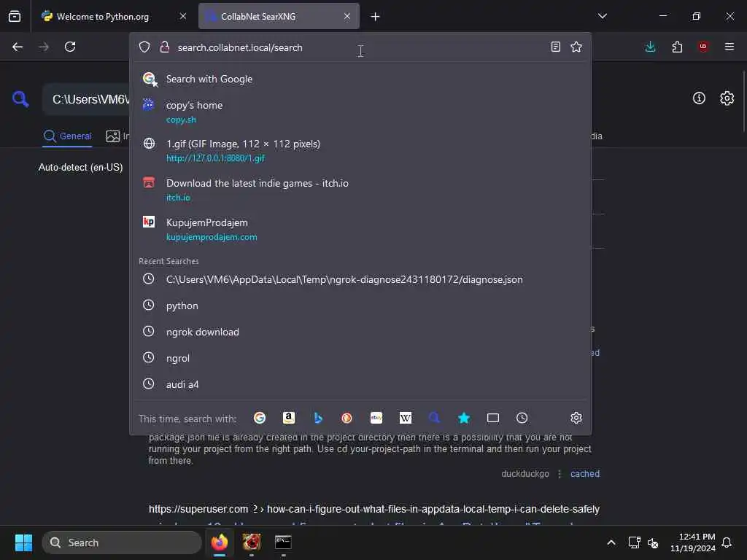
Task: Click the Windows taskbar Search box
Action: pos(122,542)
